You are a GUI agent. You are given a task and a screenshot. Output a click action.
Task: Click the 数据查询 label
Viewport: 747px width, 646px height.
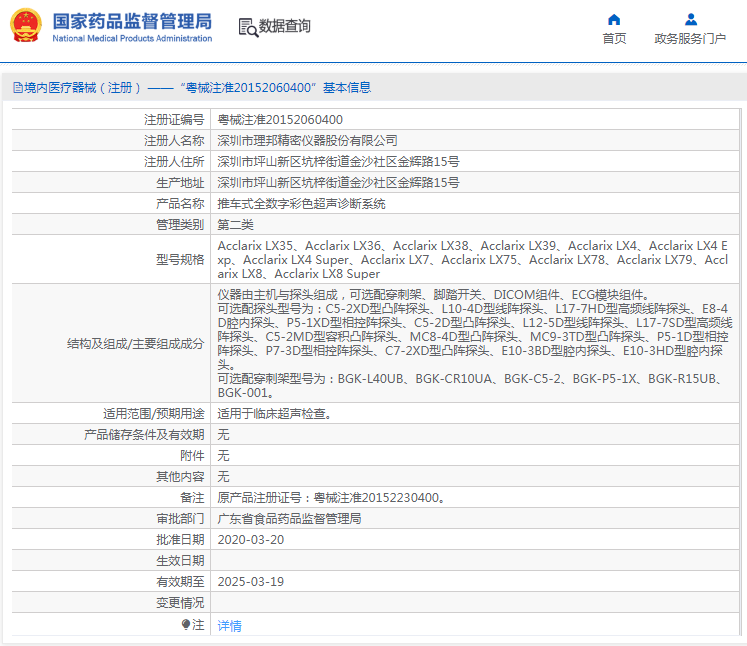click(x=284, y=26)
